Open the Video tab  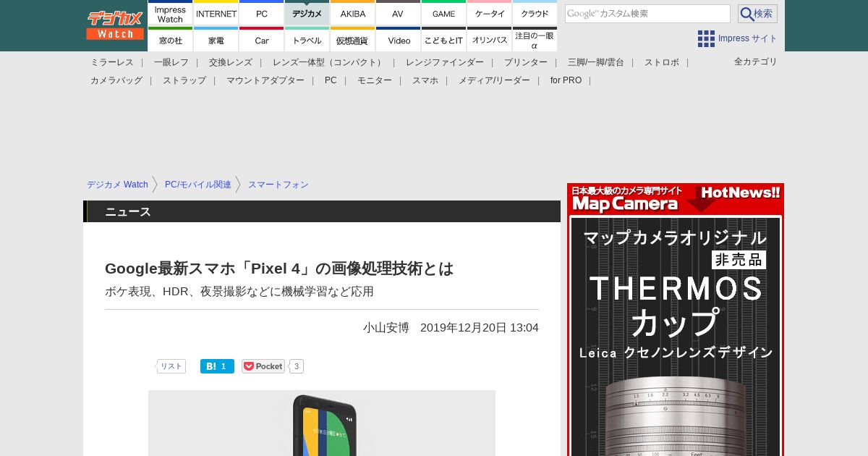tap(398, 40)
